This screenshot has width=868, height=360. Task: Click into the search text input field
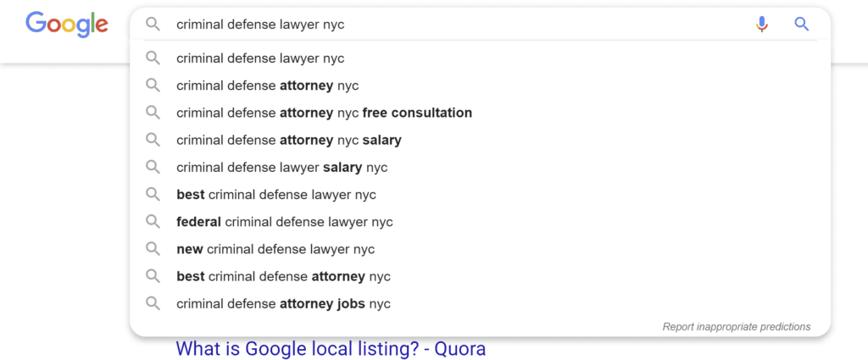coord(459,25)
